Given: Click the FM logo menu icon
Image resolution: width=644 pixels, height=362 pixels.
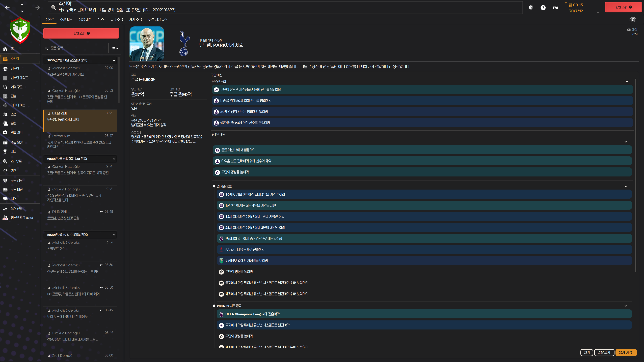Looking at the screenshot, I should coord(555,8).
